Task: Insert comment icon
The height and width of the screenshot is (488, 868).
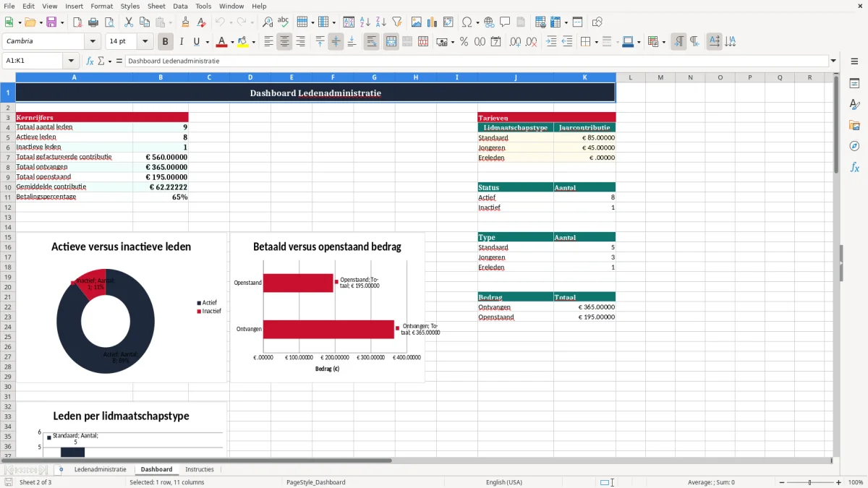Action: (x=505, y=22)
